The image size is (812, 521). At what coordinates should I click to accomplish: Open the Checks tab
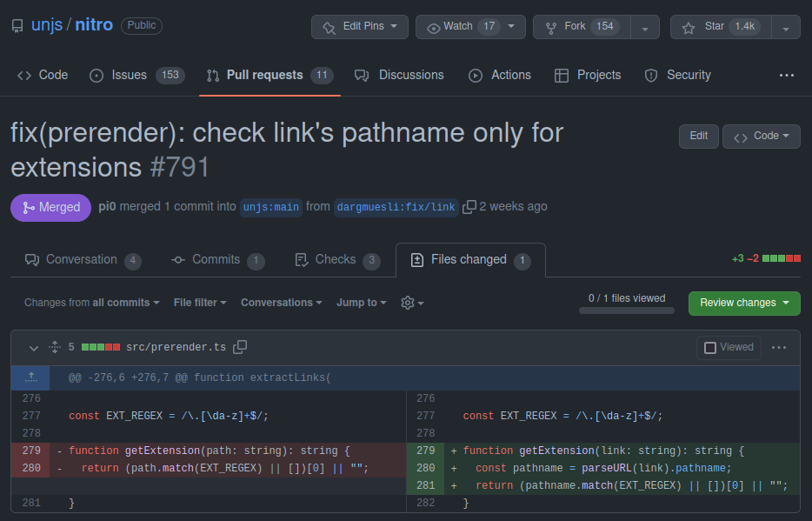tap(337, 260)
